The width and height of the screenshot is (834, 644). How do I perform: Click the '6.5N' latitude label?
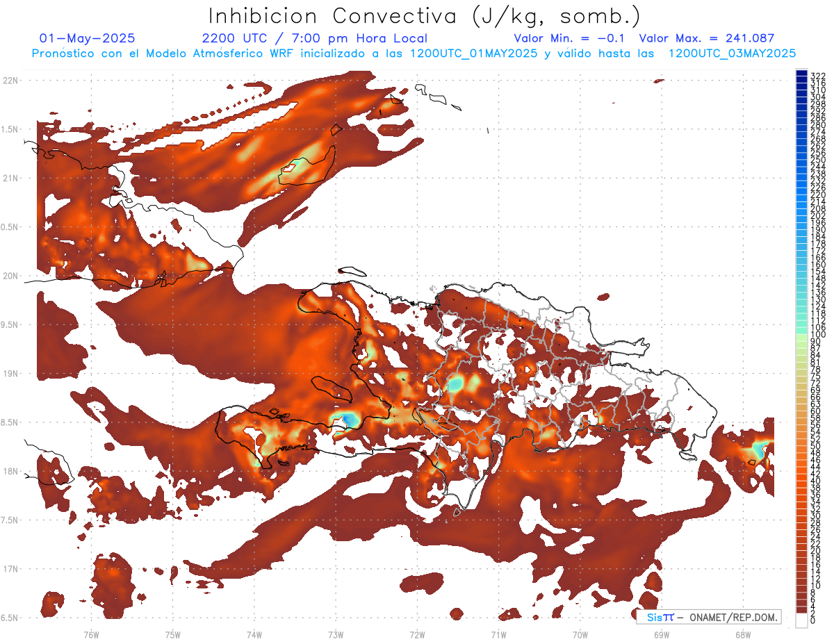tap(10, 618)
